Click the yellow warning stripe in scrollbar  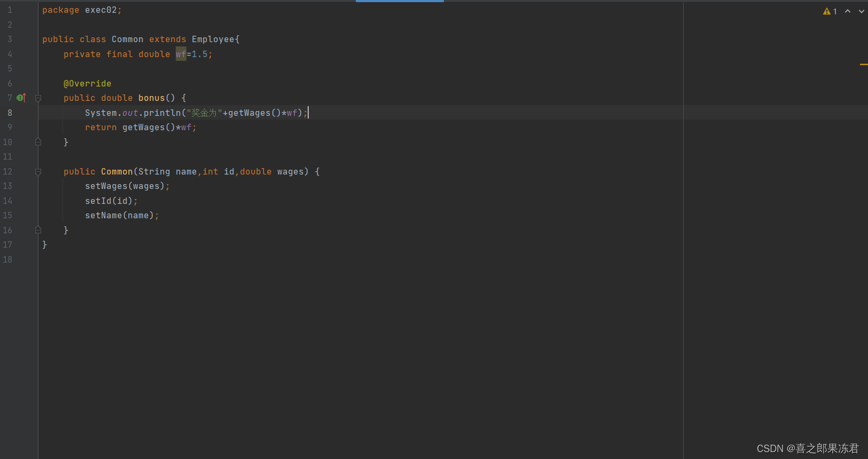864,65
